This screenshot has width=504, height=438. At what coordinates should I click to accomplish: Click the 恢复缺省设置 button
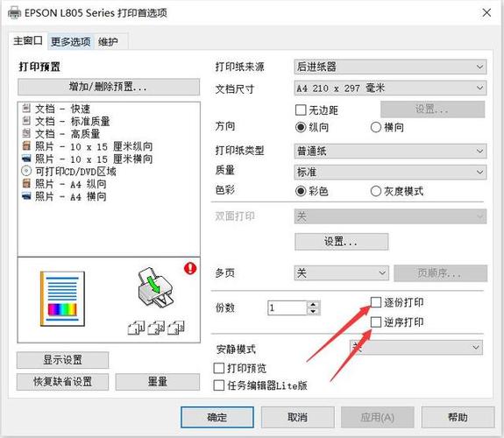click(x=63, y=382)
